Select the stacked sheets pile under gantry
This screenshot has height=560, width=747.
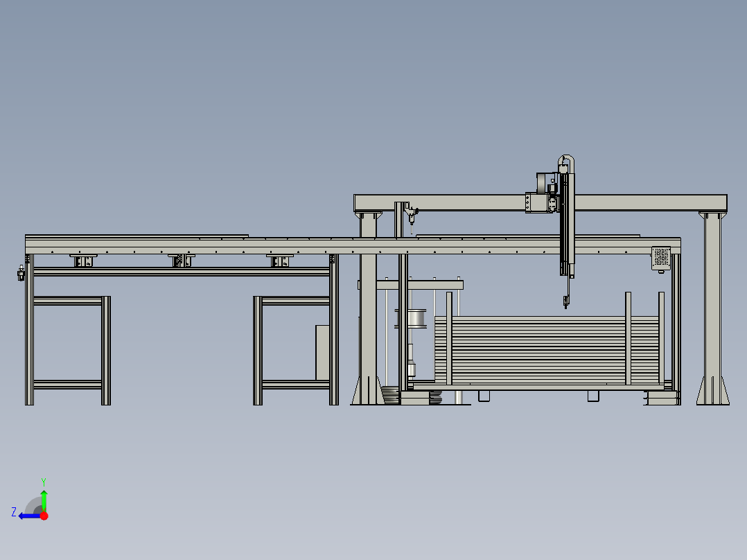point(547,350)
